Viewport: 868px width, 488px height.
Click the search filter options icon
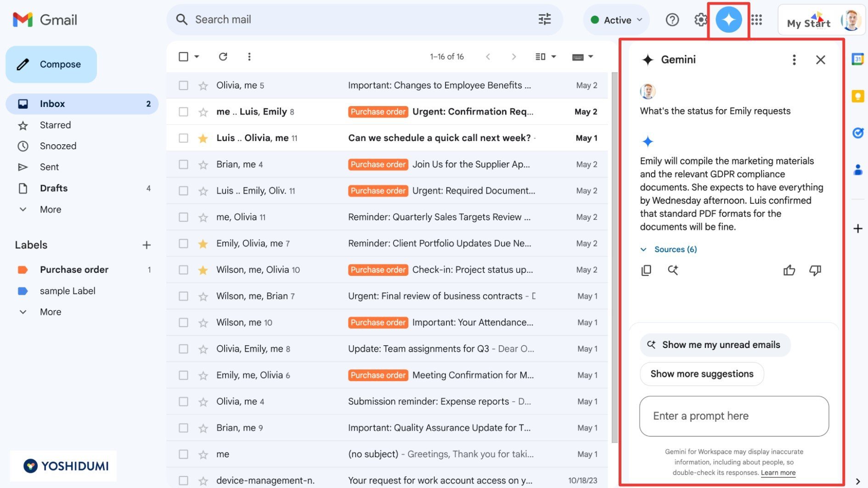[x=544, y=19]
